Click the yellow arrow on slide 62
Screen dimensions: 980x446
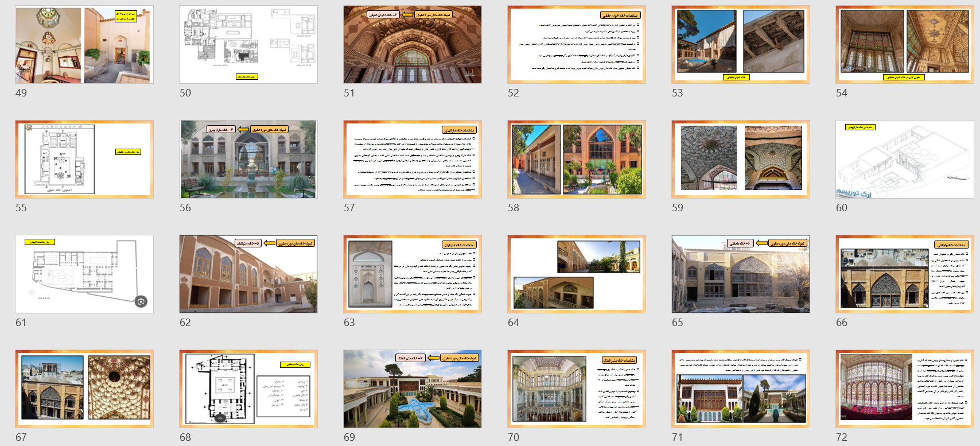(x=269, y=243)
